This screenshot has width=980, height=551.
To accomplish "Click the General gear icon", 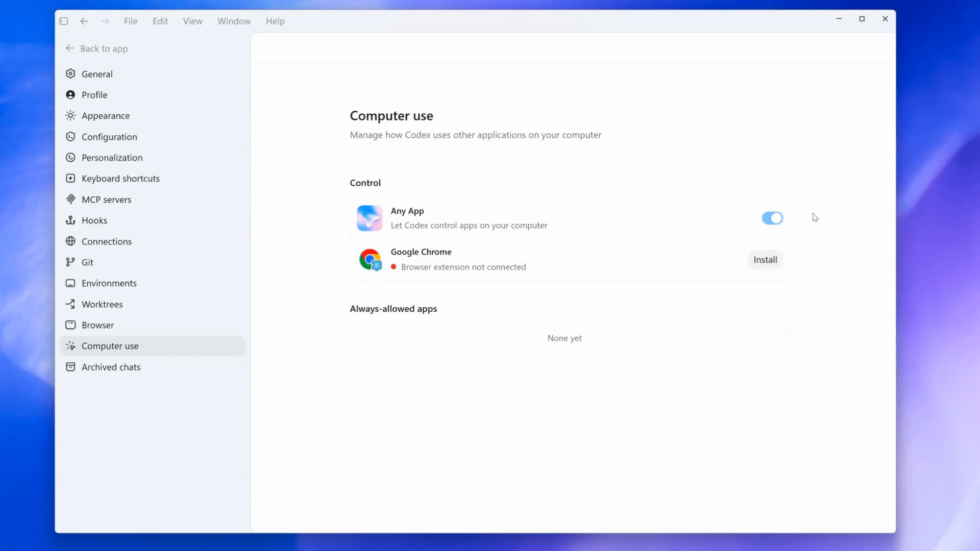I will tap(70, 74).
